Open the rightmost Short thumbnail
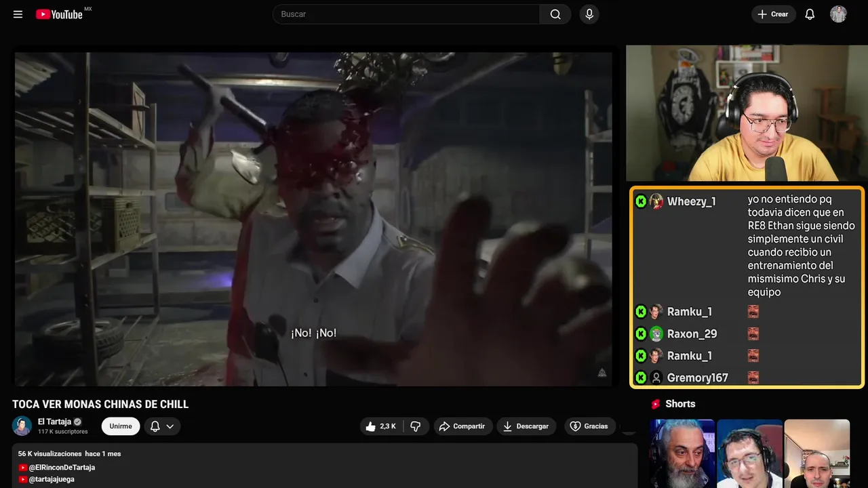This screenshot has height=488, width=868. tap(816, 453)
